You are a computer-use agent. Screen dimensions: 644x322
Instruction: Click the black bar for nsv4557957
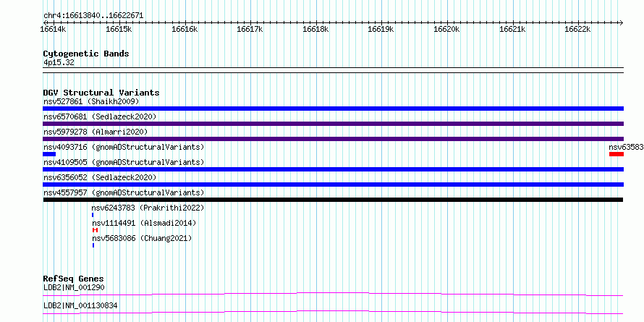(333, 200)
